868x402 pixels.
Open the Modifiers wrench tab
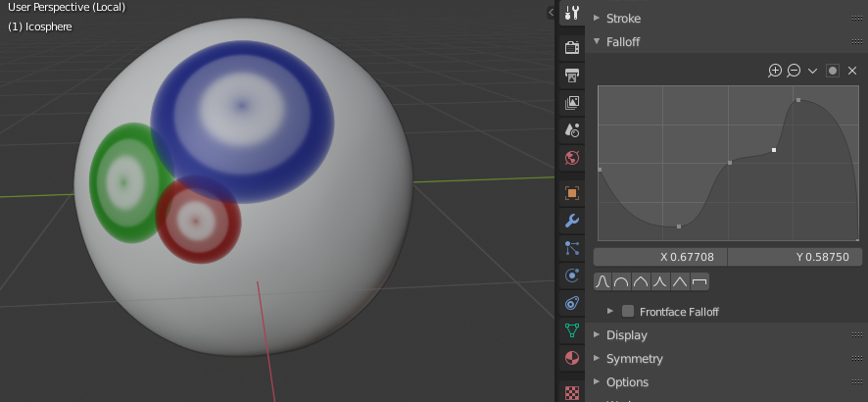[x=572, y=221]
